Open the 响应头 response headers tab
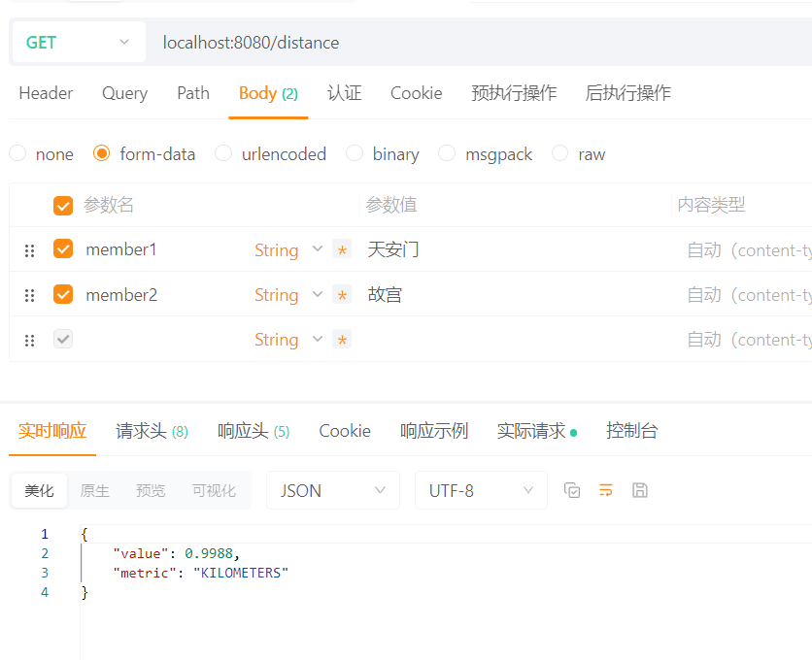812x660 pixels. pyautogui.click(x=253, y=431)
